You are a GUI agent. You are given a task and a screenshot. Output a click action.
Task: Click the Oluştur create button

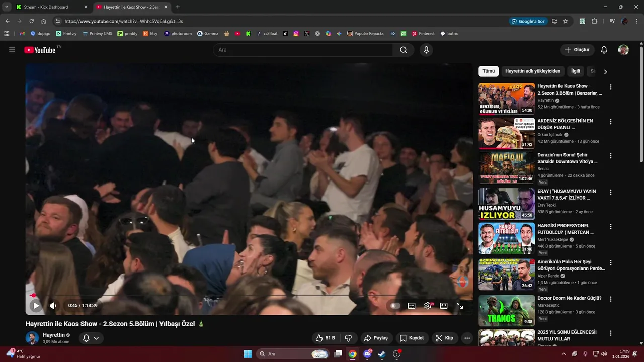[577, 50]
